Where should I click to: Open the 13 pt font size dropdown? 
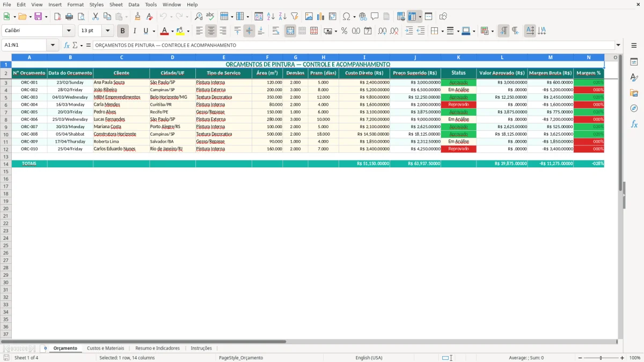107,31
